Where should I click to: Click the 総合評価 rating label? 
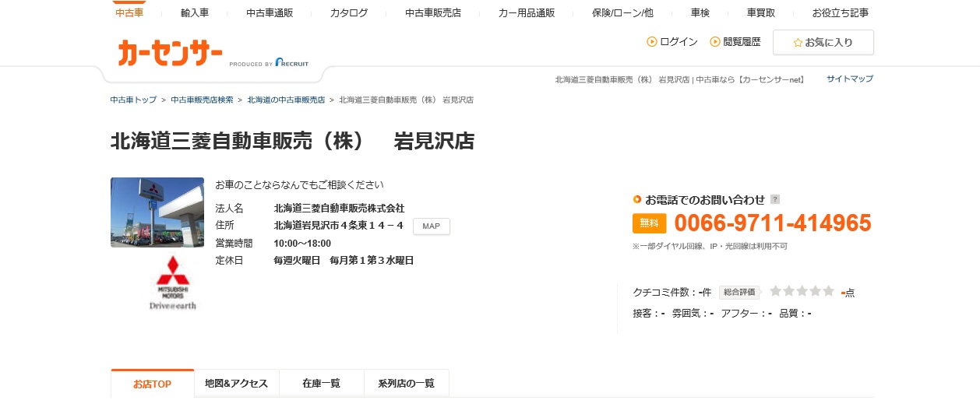click(739, 293)
